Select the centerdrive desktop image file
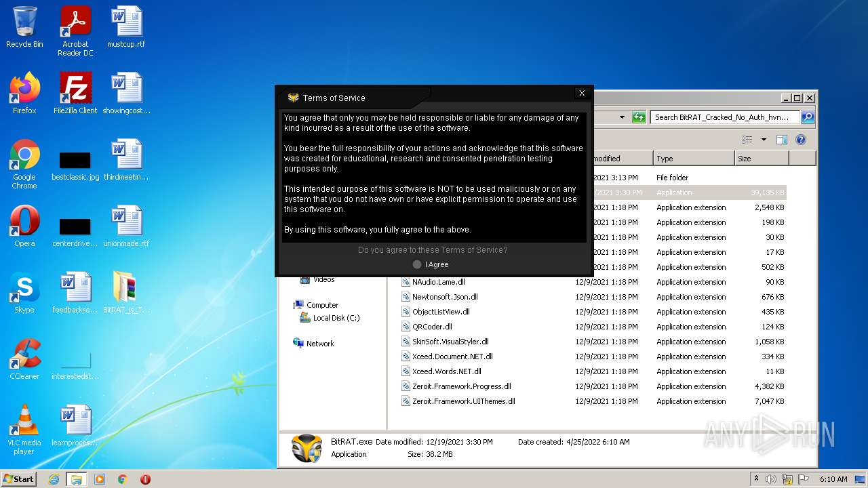 coord(75,231)
